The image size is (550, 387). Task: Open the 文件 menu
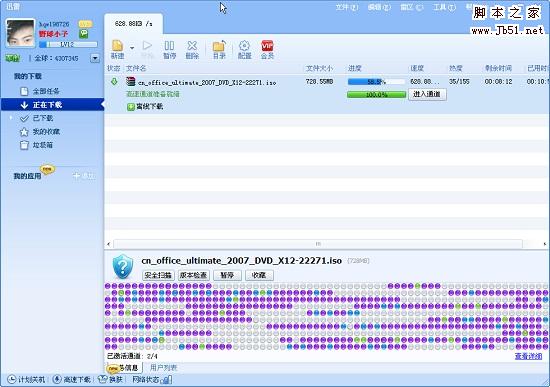point(347,7)
